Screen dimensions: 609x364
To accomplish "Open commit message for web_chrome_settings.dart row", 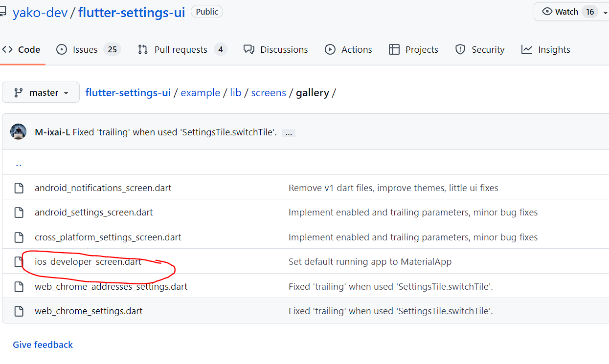I will click(391, 311).
